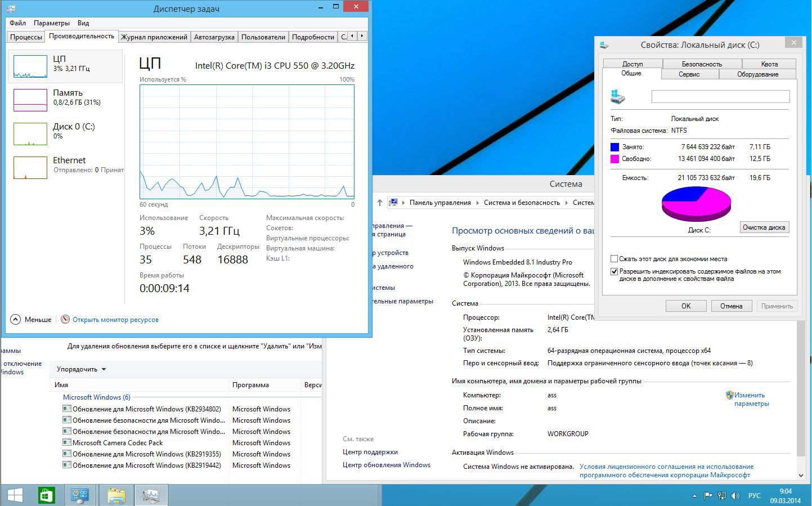The width and height of the screenshot is (812, 506).
Task: Open the Упорядочить dropdown in the updates window
Action: coord(82,369)
